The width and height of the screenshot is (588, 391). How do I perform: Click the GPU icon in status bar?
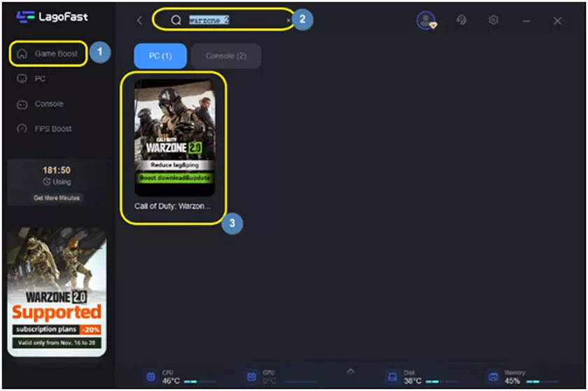pyautogui.click(x=251, y=377)
